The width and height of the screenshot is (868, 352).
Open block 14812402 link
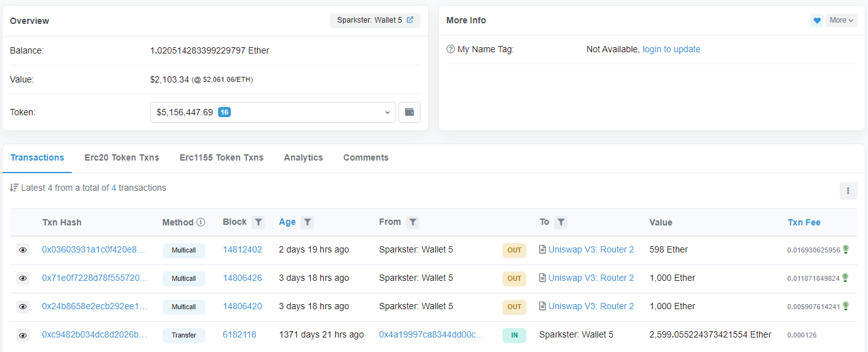point(242,250)
